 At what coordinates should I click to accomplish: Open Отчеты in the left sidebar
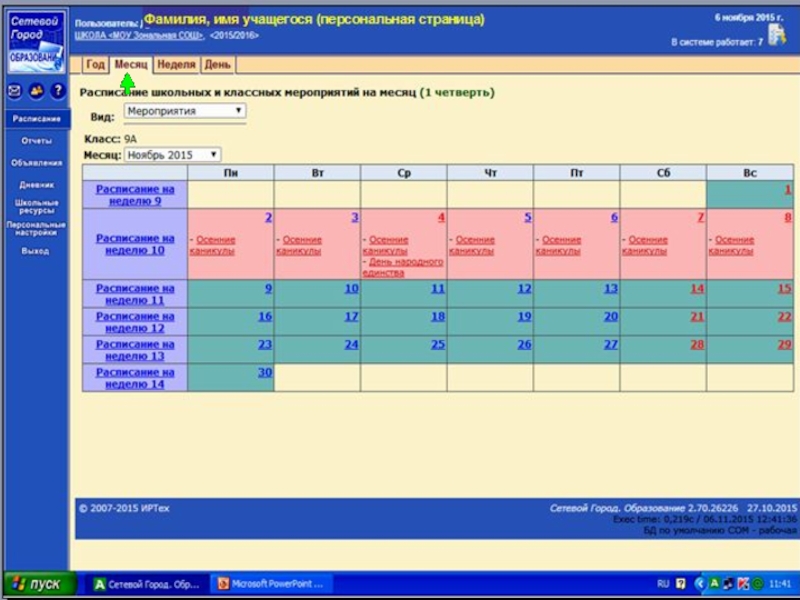[36, 141]
